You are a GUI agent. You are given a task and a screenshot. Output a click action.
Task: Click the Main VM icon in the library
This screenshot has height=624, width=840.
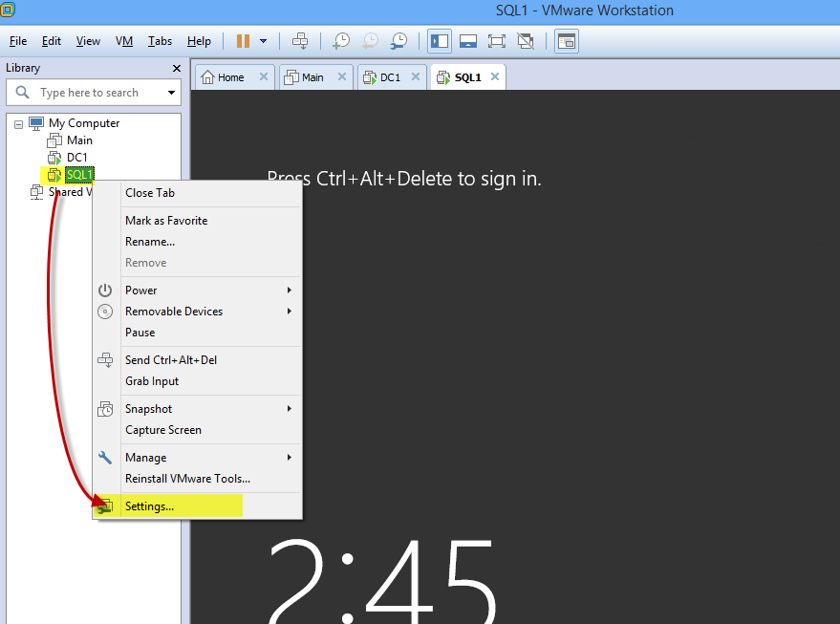point(54,140)
